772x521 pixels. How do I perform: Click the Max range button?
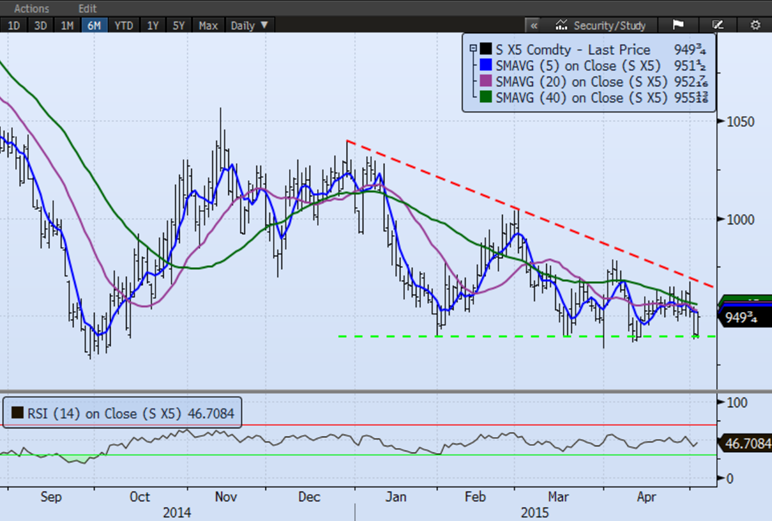tap(208, 24)
